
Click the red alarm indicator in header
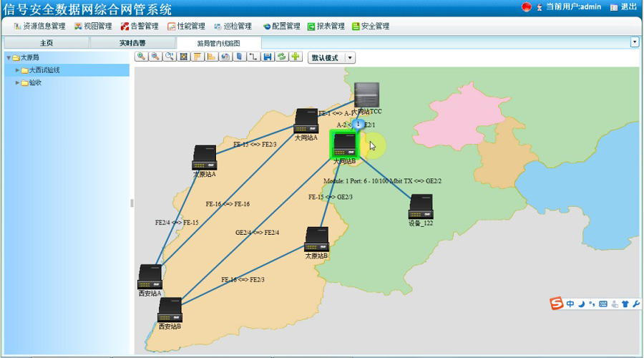(x=527, y=7)
